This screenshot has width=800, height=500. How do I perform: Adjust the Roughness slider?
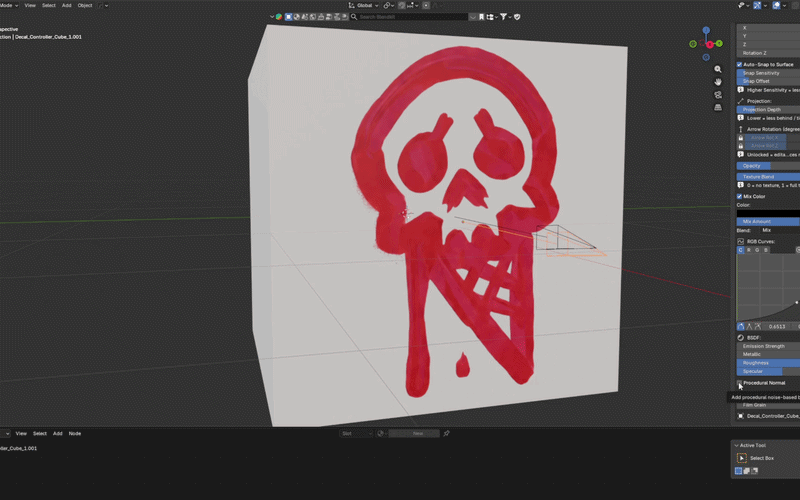coord(768,363)
